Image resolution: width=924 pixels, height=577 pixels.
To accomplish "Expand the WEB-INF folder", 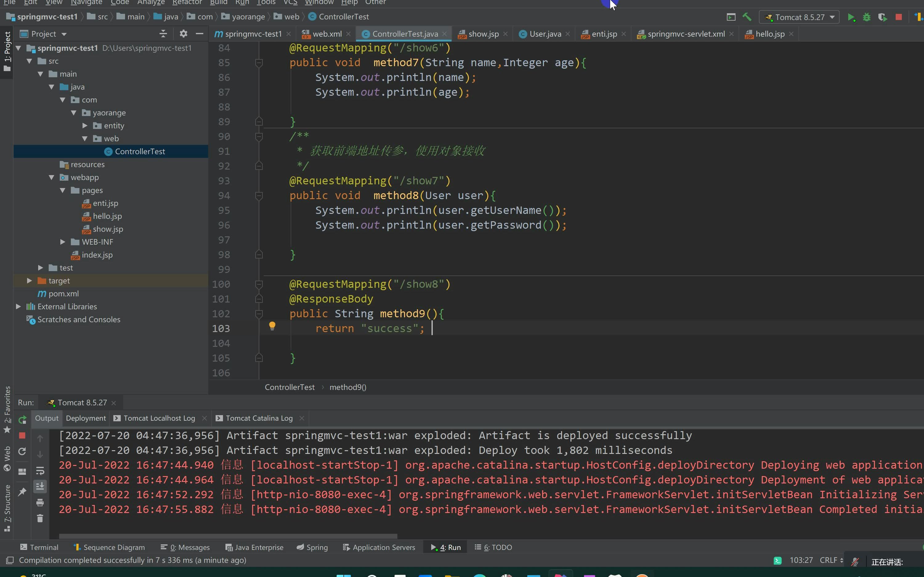I will (63, 242).
